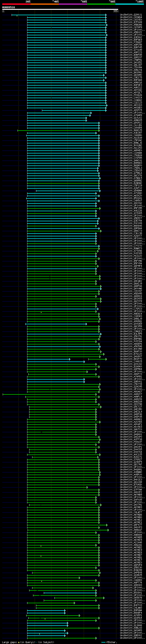Select the label UniRef100_Q9M337
The height and width of the screenshot is (644, 146).
[x=131, y=58]
